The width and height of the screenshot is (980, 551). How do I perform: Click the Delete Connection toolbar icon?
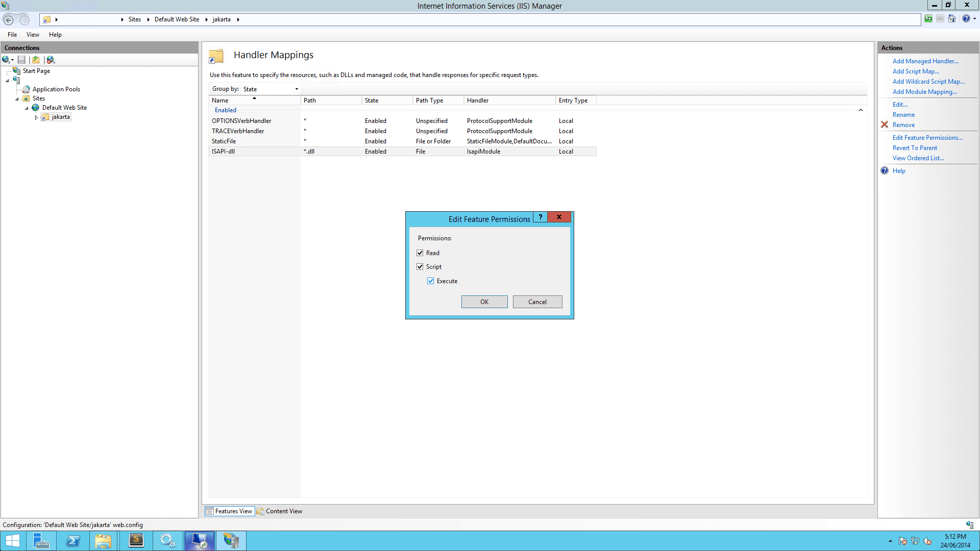tap(51, 60)
